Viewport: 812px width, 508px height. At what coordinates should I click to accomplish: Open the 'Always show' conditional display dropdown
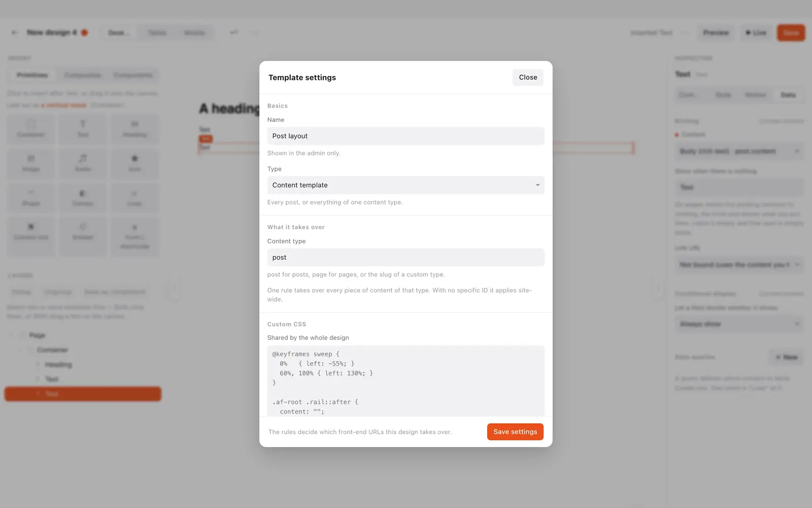click(x=739, y=324)
